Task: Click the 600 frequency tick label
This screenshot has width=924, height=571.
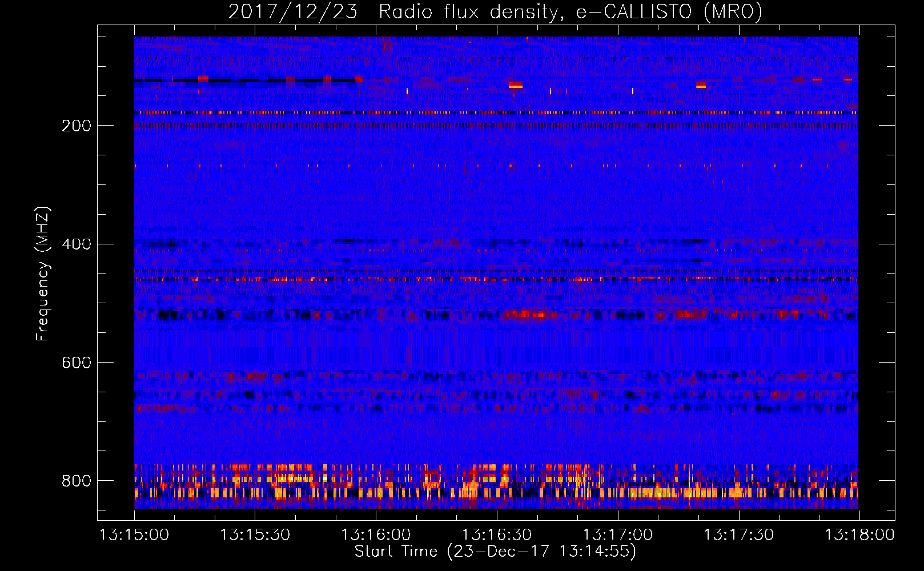Action: (77, 363)
